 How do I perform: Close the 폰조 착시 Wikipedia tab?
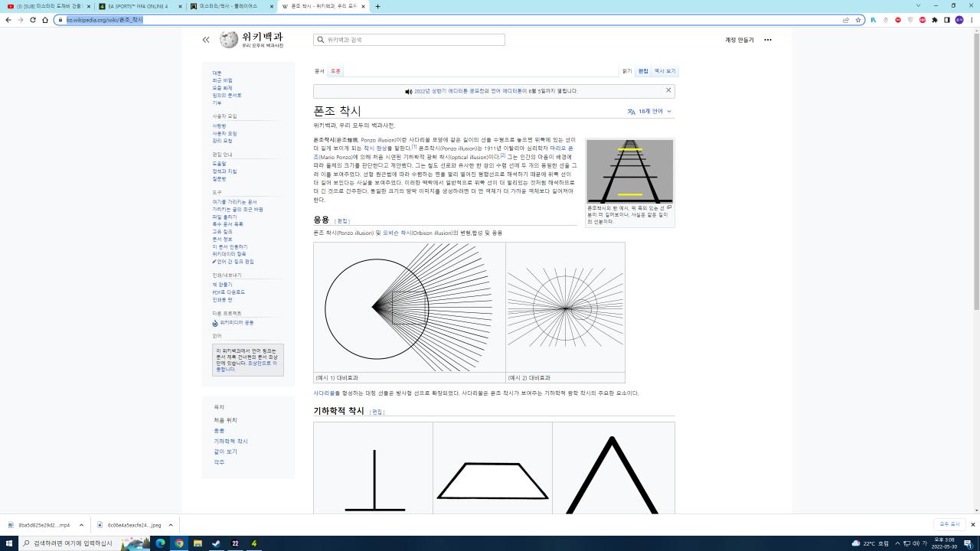pyautogui.click(x=364, y=6)
